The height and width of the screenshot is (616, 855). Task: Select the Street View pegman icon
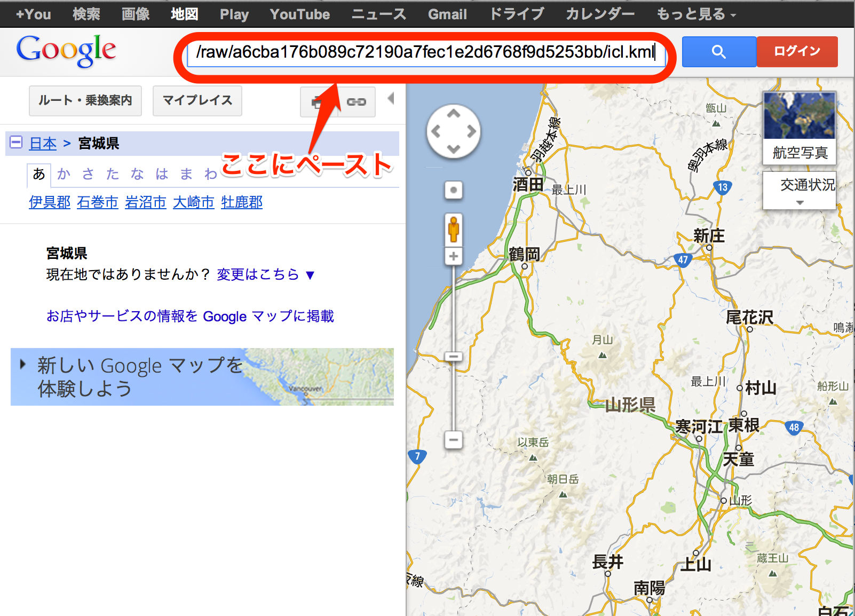(x=454, y=230)
